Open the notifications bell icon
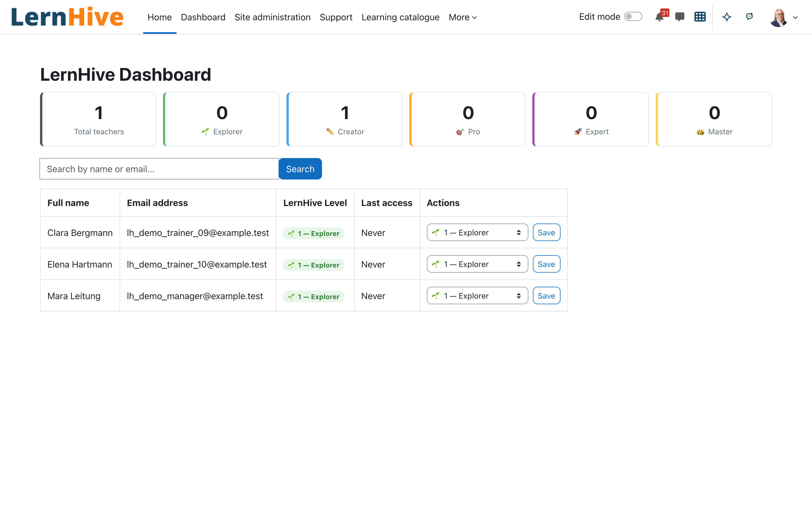The width and height of the screenshot is (812, 508). [x=659, y=17]
